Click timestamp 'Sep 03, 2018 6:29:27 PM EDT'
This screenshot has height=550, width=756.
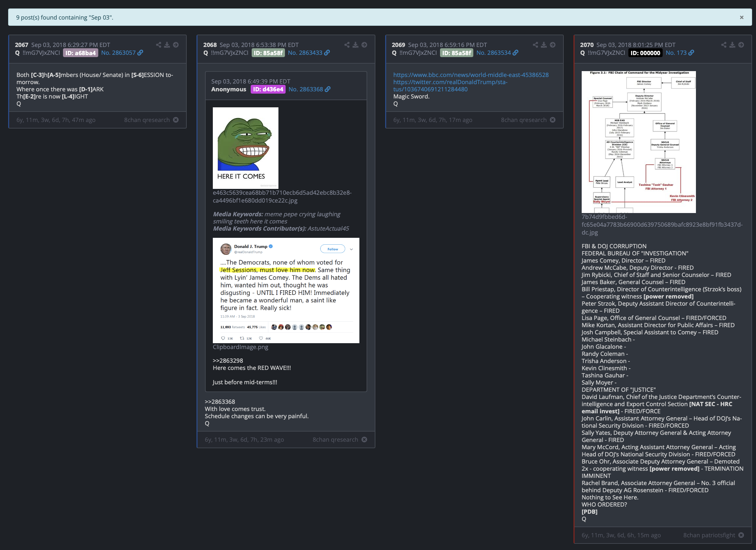(x=71, y=45)
